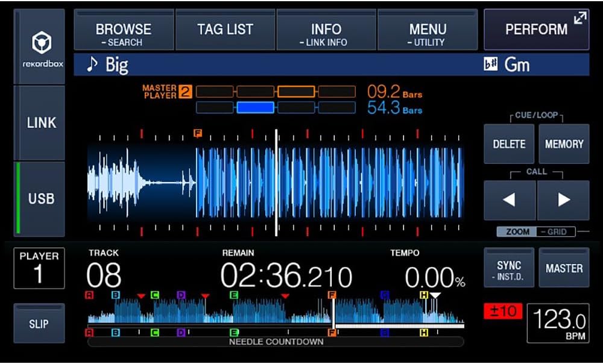Open the BROWSE / SEARCH tab
Image resolution: width=603 pixels, height=364 pixels.
[124, 34]
